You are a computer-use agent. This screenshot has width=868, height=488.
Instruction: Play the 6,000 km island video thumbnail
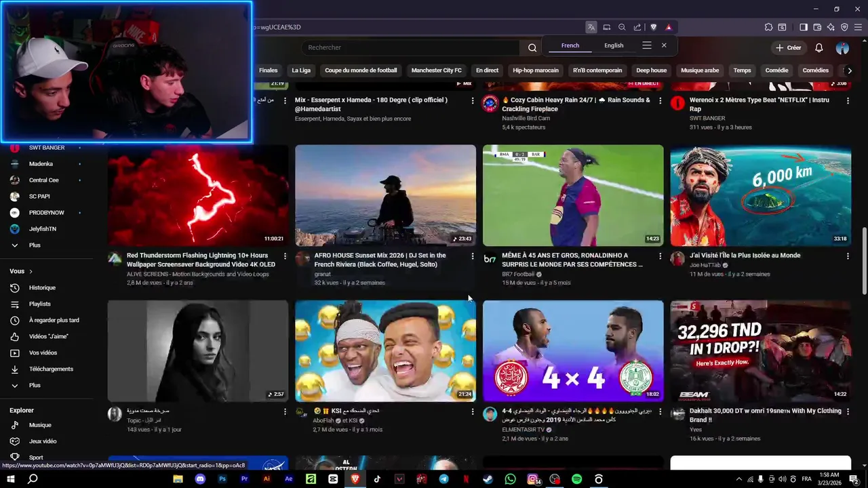pyautogui.click(x=761, y=195)
